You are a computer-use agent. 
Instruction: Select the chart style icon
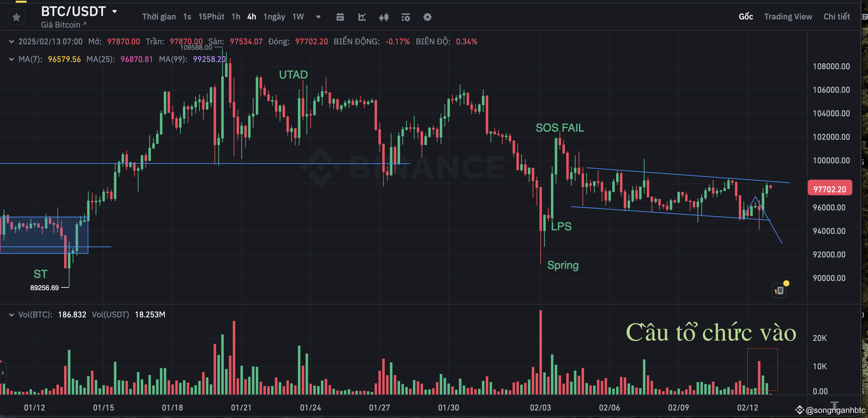(362, 17)
